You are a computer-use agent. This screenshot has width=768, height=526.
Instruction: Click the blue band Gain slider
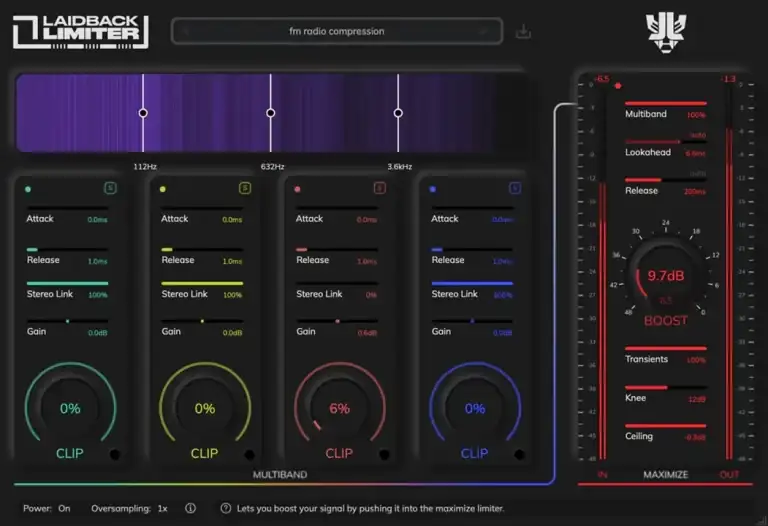472,321
